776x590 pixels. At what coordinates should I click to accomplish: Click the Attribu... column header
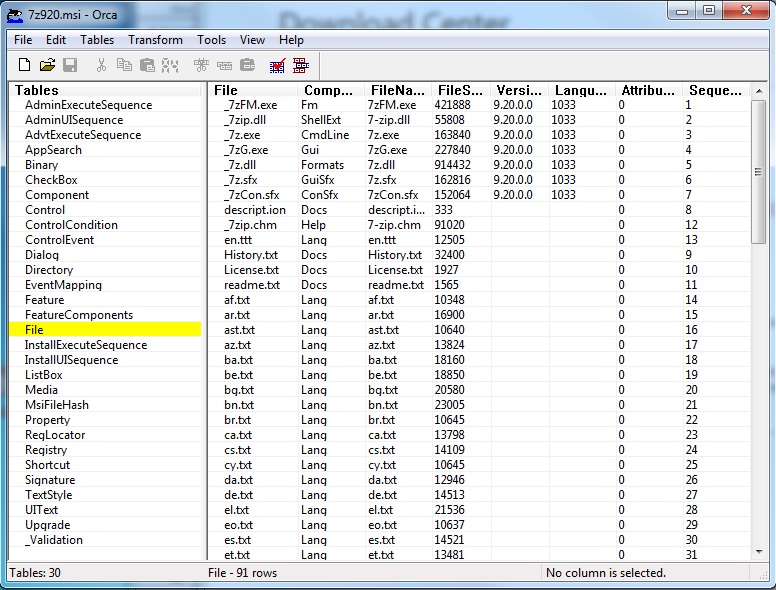click(x=648, y=90)
